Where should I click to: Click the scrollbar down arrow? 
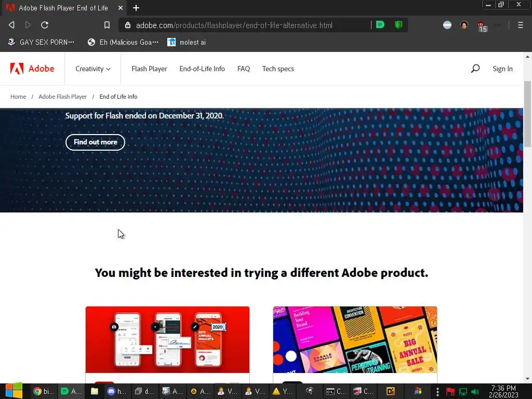[x=528, y=379]
